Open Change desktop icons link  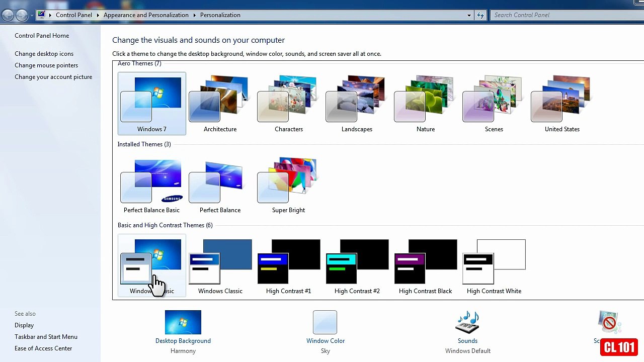44,54
